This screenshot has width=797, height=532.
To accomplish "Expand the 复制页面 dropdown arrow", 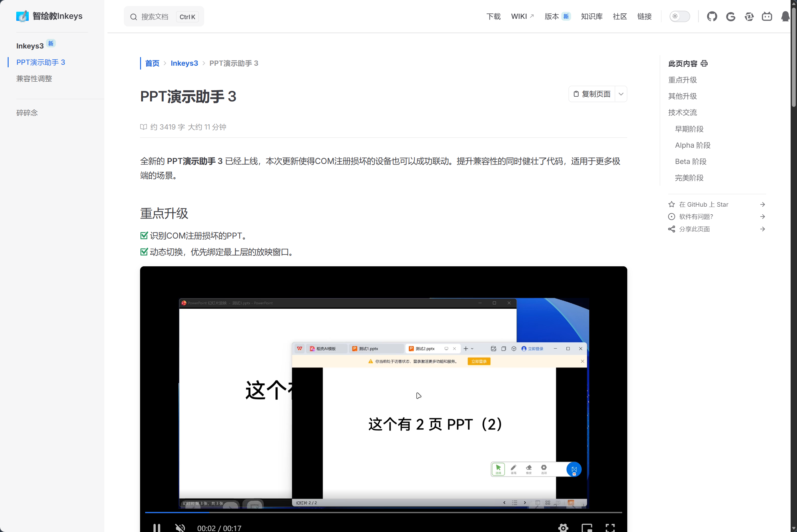I will coord(621,94).
